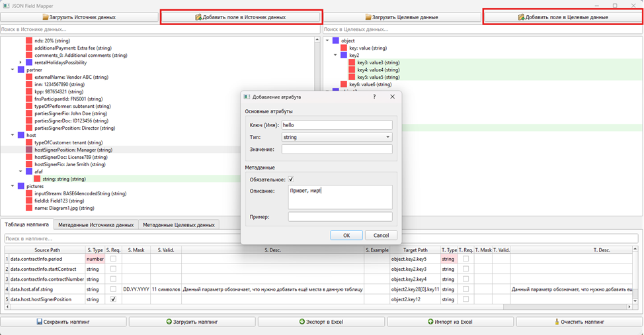Toggle S. Req. checkbox for data.host.afaf.string
This screenshot has height=335, width=644.
pos(113,289)
